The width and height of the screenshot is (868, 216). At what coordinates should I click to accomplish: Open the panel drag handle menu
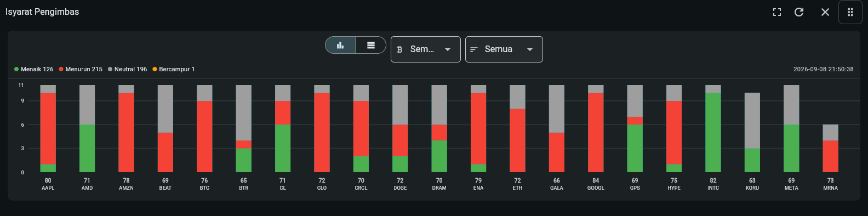click(x=850, y=12)
